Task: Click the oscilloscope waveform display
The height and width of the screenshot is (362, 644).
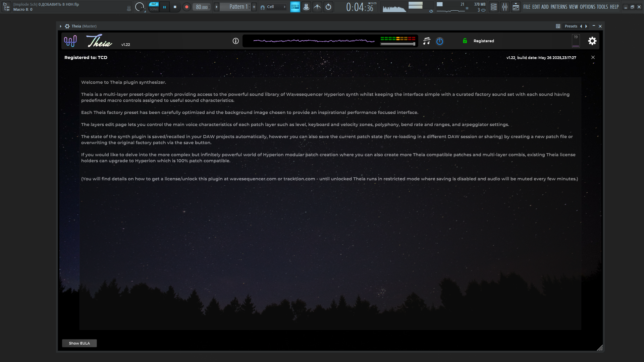Action: click(394, 7)
